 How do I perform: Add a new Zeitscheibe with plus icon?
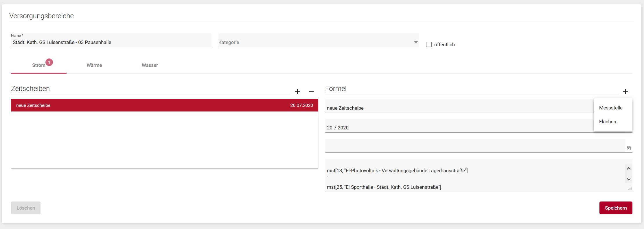point(297,92)
